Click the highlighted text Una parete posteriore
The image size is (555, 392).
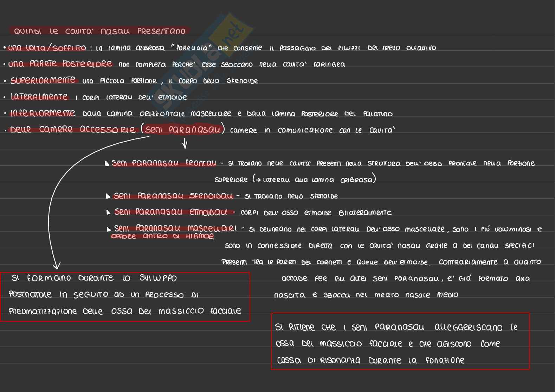point(60,64)
